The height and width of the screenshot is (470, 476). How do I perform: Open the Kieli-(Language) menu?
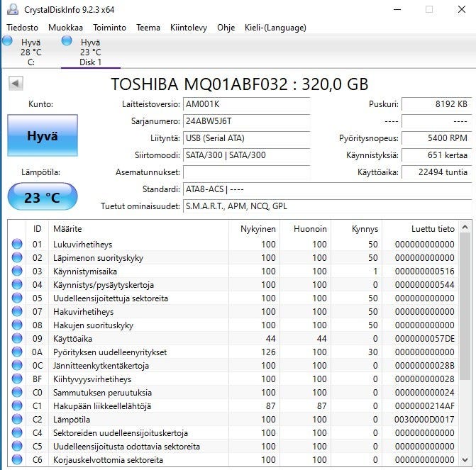pos(276,28)
